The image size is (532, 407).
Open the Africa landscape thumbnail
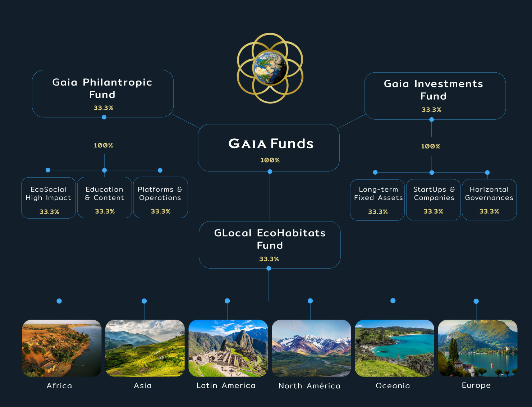62,348
